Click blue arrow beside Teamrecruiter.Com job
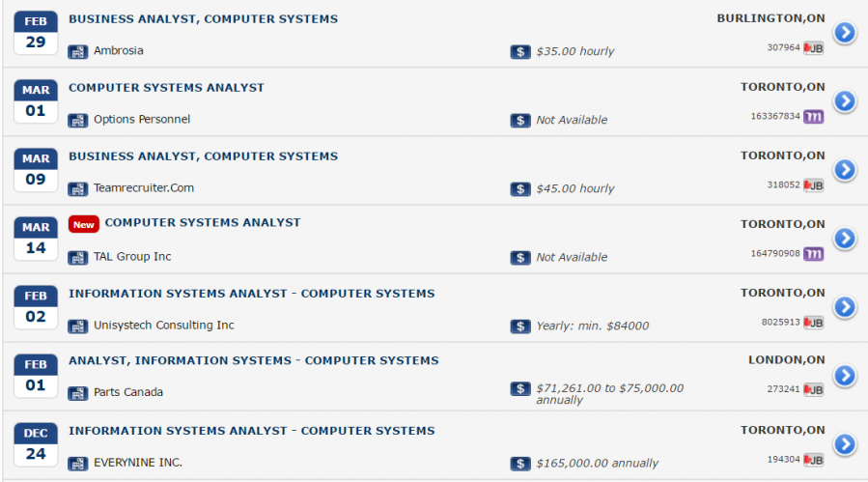The image size is (868, 482). (844, 170)
